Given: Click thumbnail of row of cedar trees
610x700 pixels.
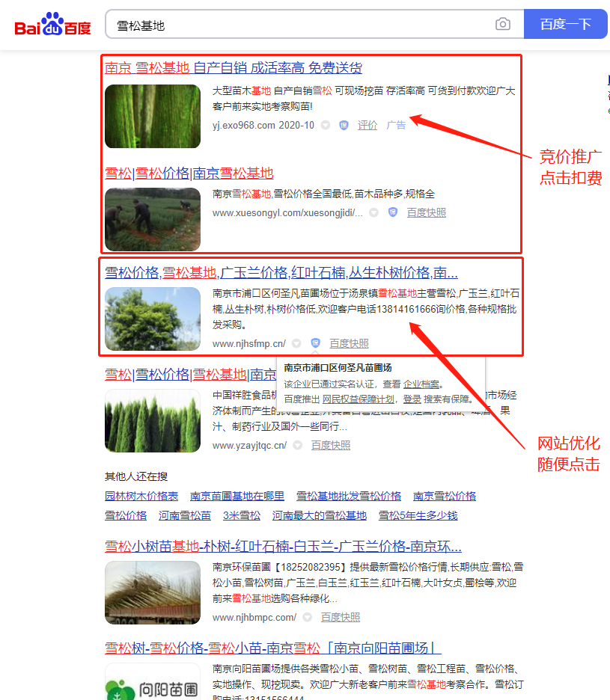Looking at the screenshot, I should [153, 420].
